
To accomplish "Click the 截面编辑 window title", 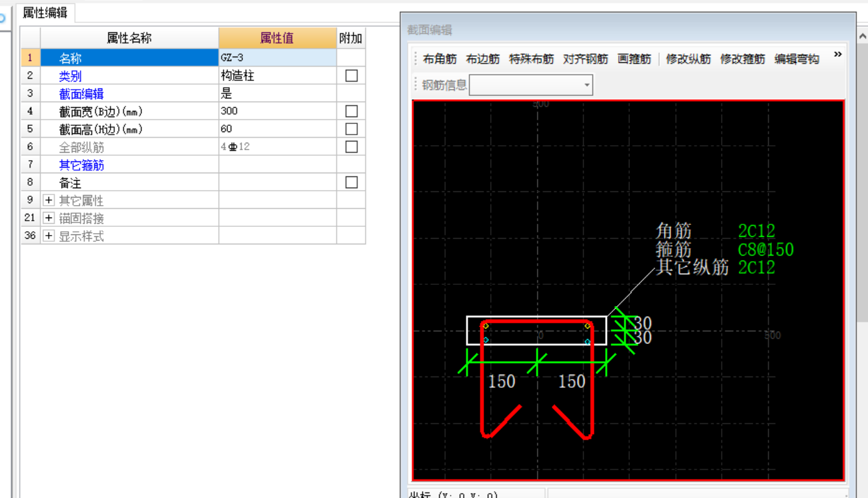I will pos(429,30).
